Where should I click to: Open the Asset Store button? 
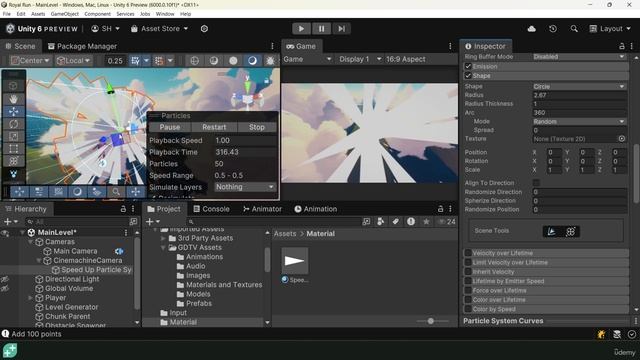tap(160, 29)
